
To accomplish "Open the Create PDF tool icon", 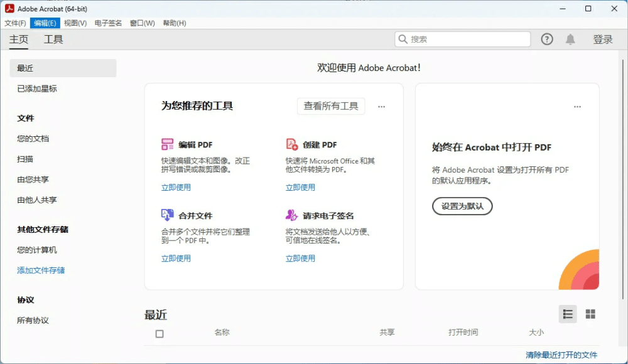I will tap(291, 144).
